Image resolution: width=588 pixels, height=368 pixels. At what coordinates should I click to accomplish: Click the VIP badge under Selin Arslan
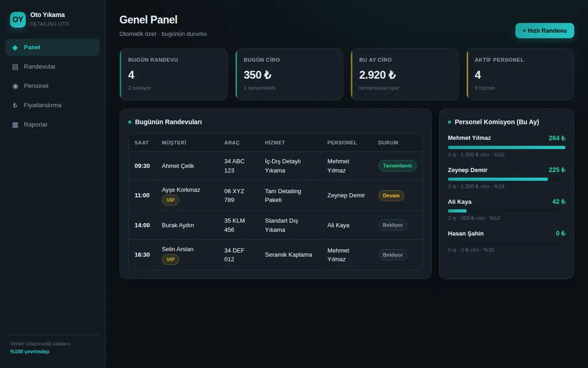pos(171,260)
